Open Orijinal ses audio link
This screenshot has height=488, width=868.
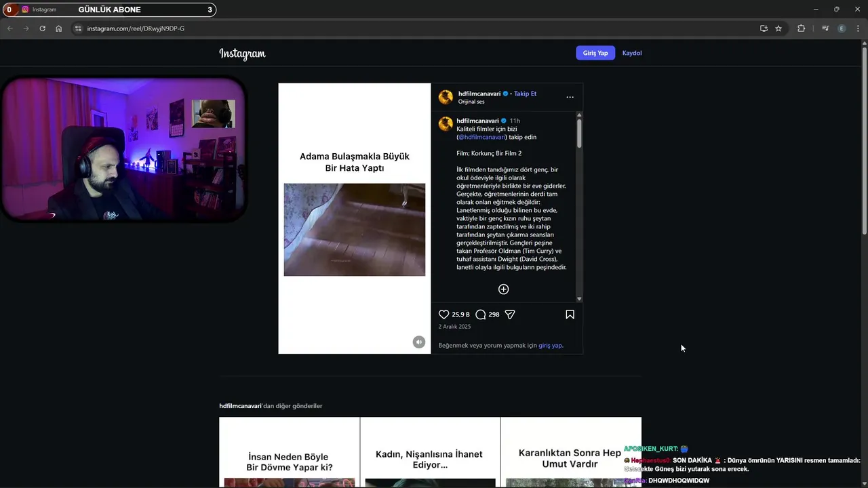[x=471, y=102]
